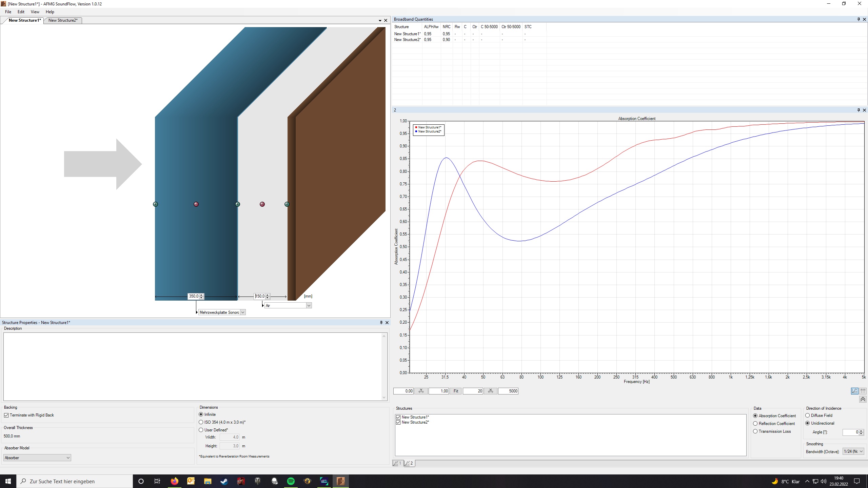Select the Diffuse Field incidence option
The width and height of the screenshot is (868, 488).
(808, 415)
